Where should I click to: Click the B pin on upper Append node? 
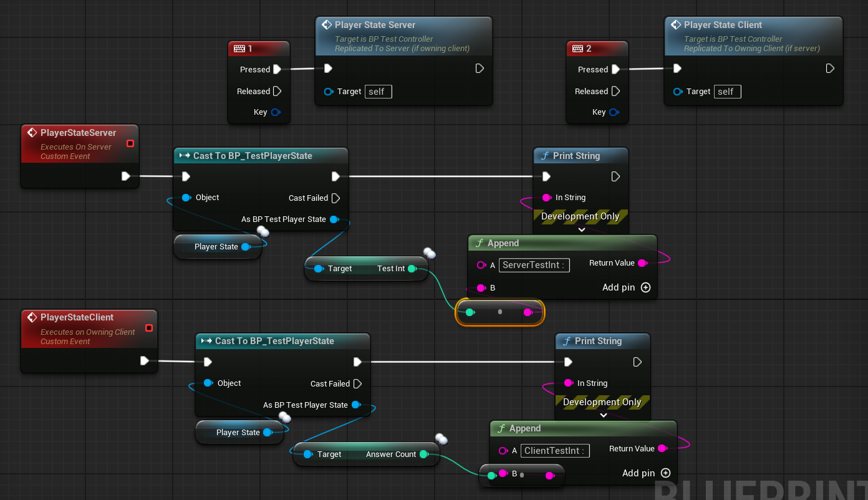(x=481, y=288)
